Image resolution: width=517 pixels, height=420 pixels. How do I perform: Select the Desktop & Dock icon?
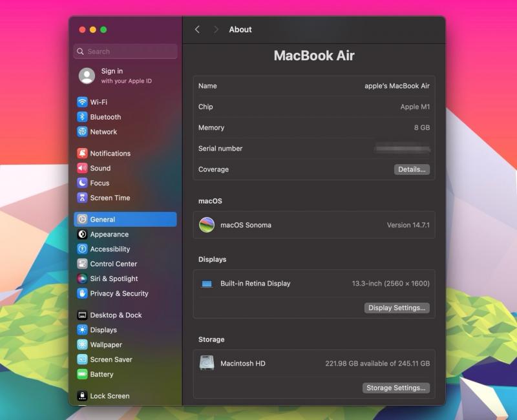(x=82, y=315)
